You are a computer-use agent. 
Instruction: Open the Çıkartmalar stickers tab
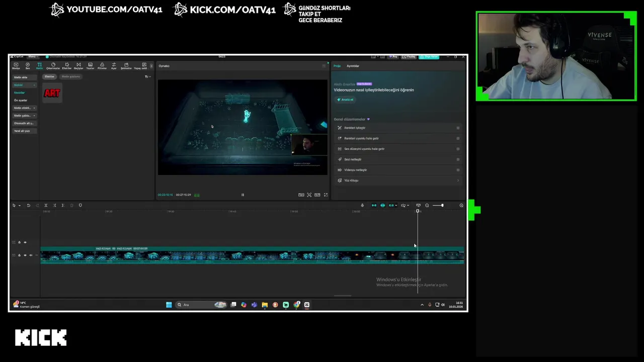[53, 66]
